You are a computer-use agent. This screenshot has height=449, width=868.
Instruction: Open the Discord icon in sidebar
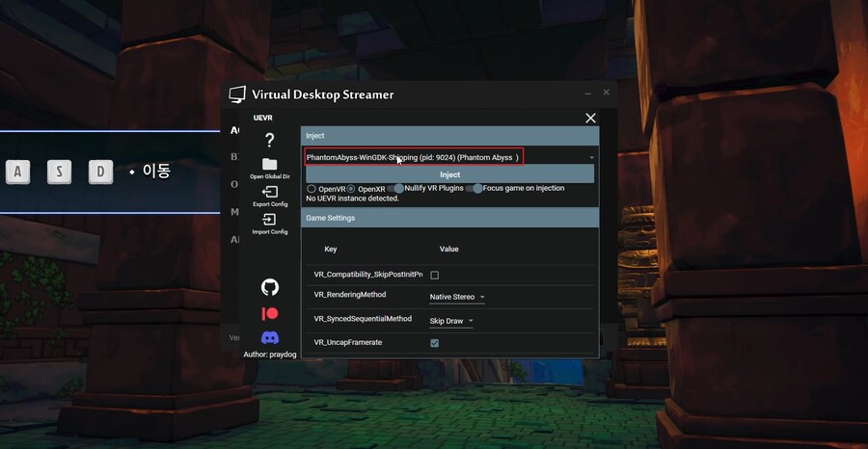[x=270, y=337]
